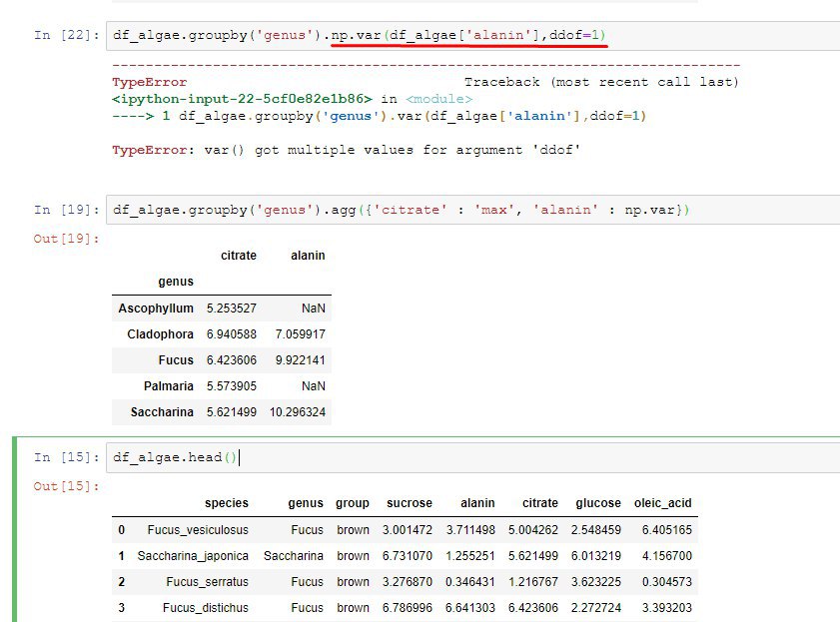This screenshot has width=840, height=622.
Task: Click the 'got multiple values' error message
Action: click(346, 150)
